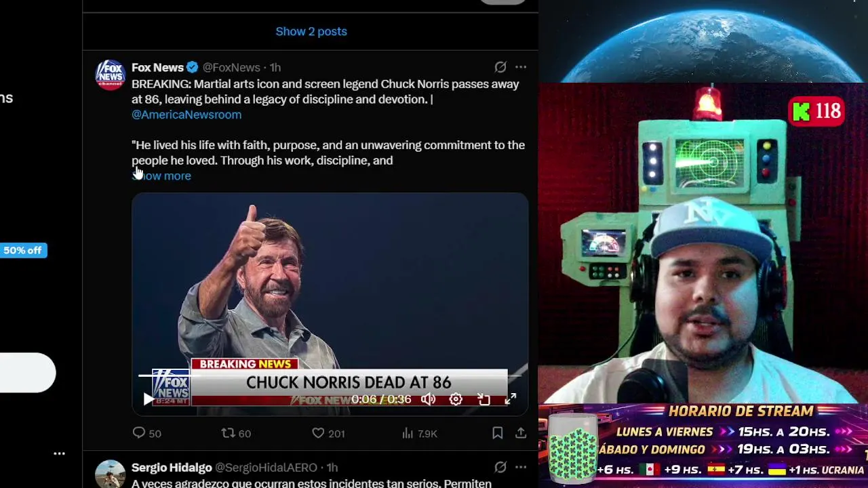Toggle picture-in-picture on video
Viewport: 868px width, 488px height.
pyautogui.click(x=484, y=399)
